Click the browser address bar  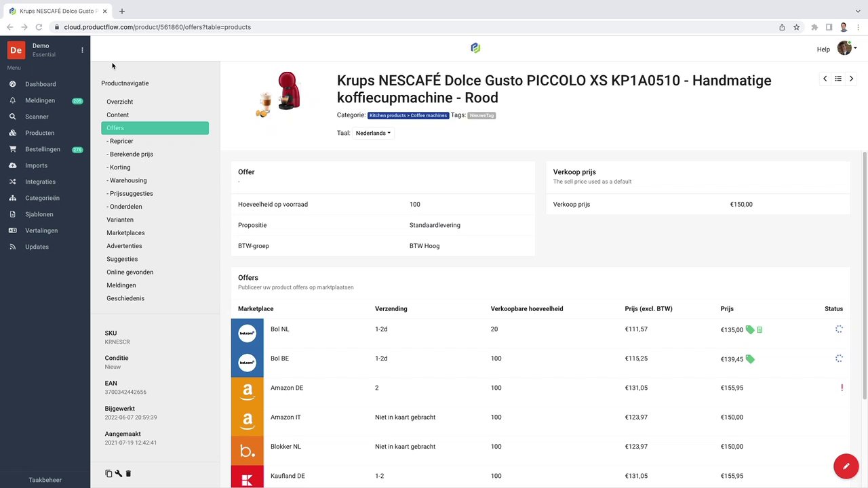(414, 27)
